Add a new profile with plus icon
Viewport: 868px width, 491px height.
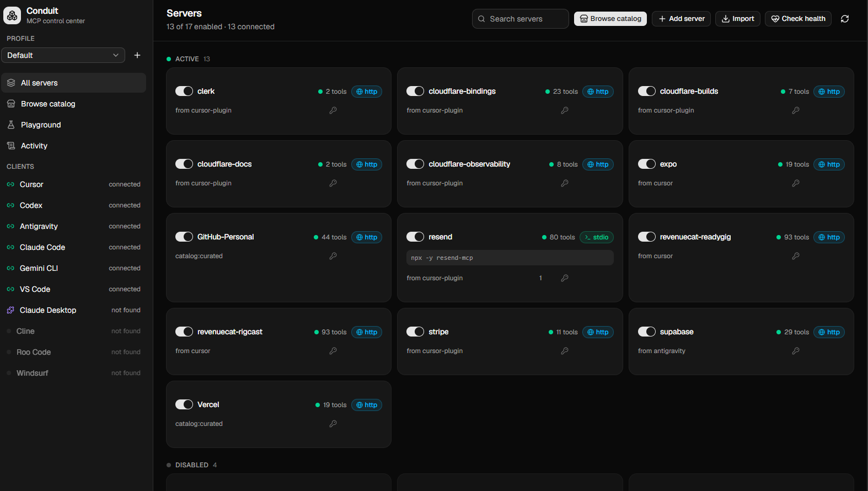(137, 55)
